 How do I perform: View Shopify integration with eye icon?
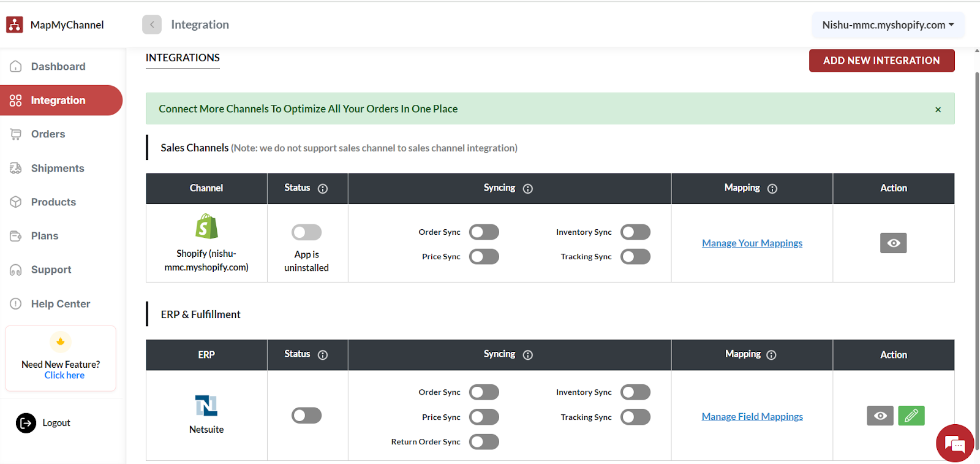[x=893, y=243]
